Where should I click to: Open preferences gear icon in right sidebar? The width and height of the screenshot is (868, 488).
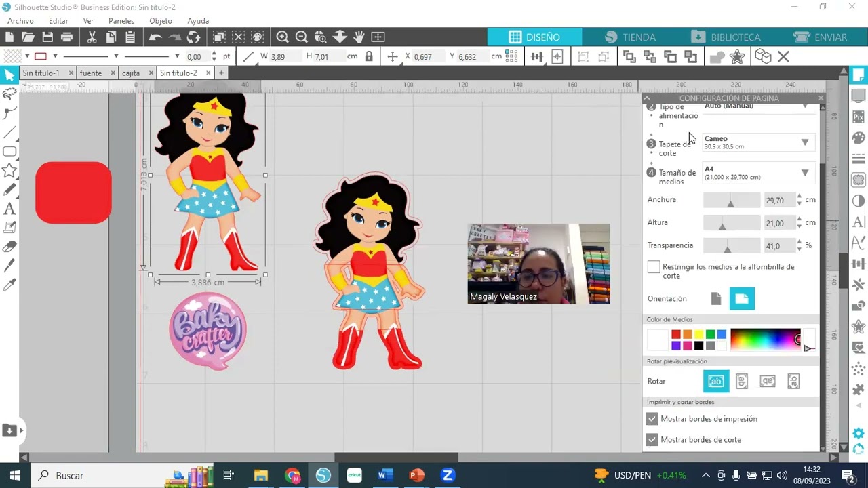[859, 433]
